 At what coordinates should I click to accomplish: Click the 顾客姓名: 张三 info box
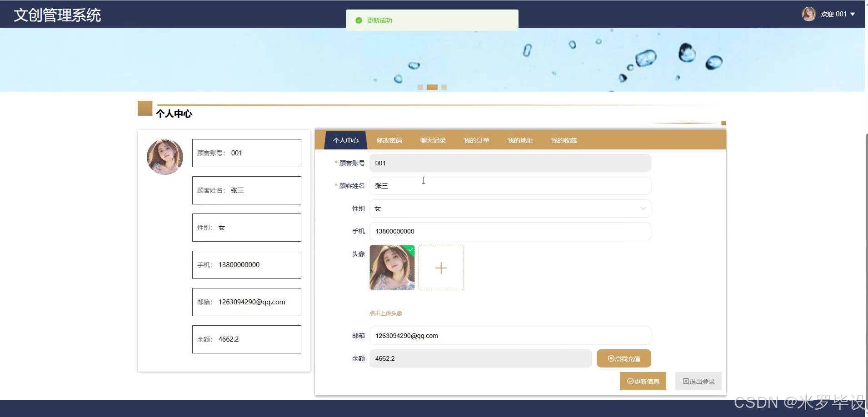[246, 190]
